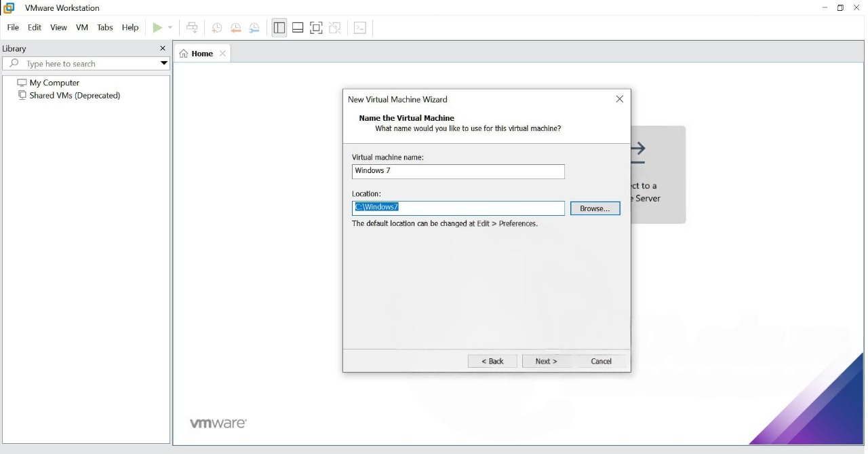
Task: Select Shared VMs (Deprecated) tree item
Action: coord(75,96)
